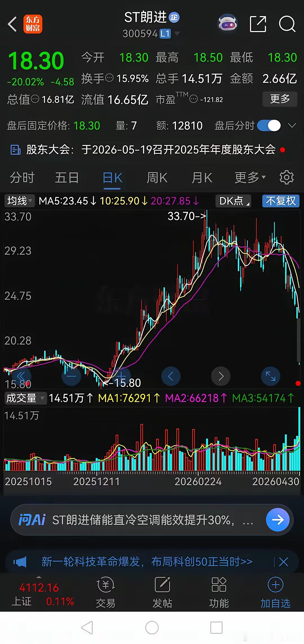Tap the 不复权 adjustment button
Screen dimensions: 304x644
click(x=281, y=201)
